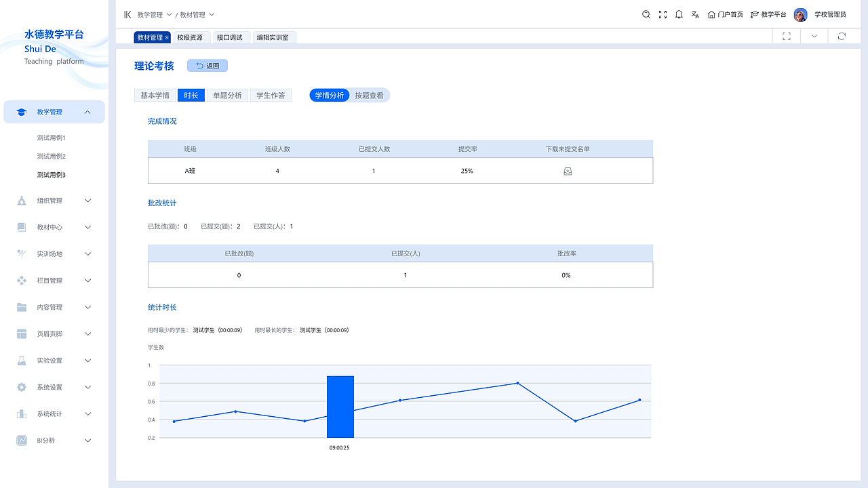Expand the 系统设置 menu chevron

coord(87,387)
